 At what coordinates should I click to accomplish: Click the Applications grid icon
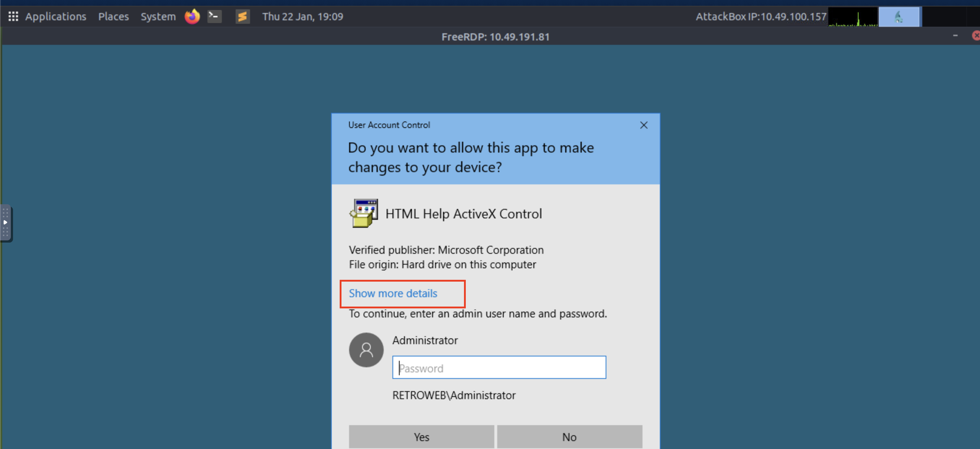click(13, 16)
